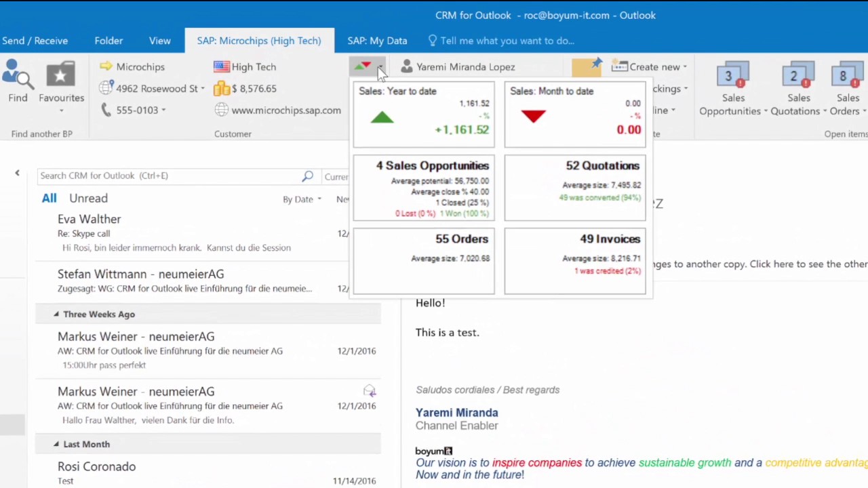
Task: Click the gold coins balance icon
Action: click(221, 88)
